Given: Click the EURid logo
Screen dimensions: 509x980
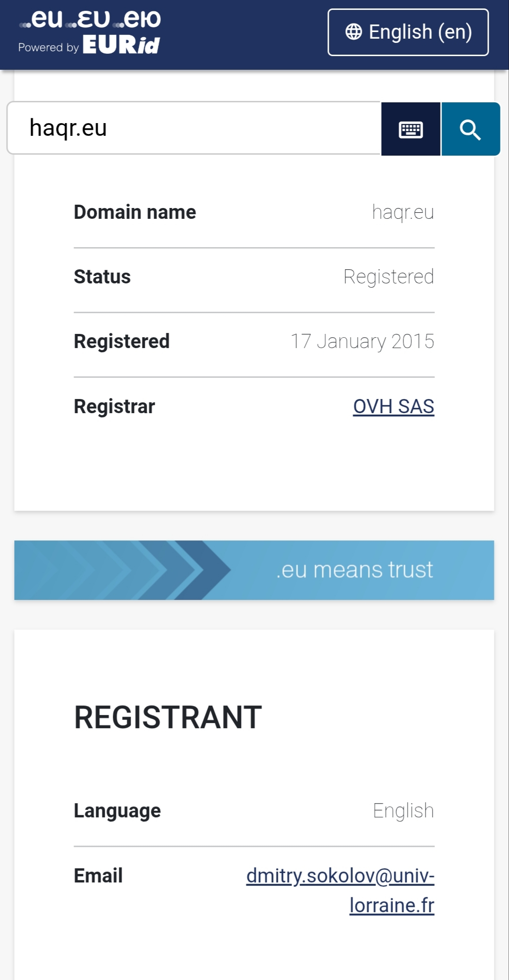Looking at the screenshot, I should coord(121,45).
